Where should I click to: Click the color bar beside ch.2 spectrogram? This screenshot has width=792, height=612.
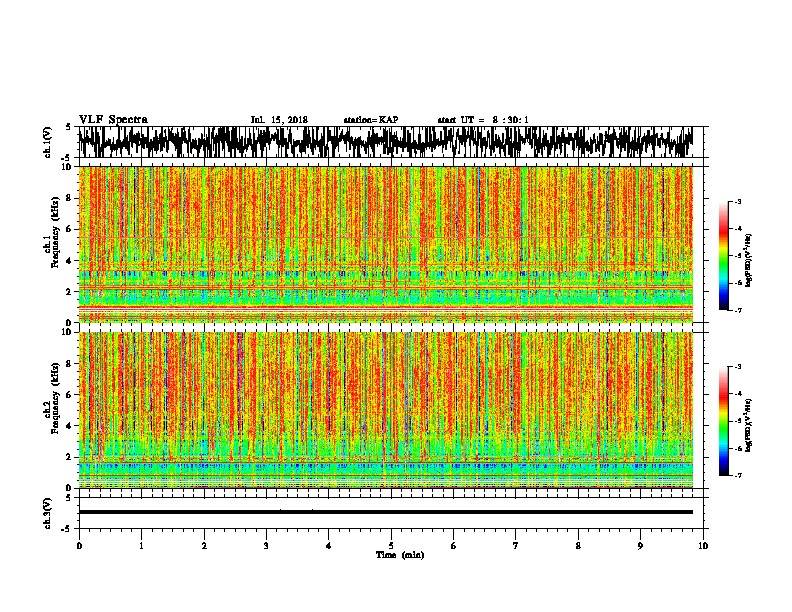tap(723, 421)
